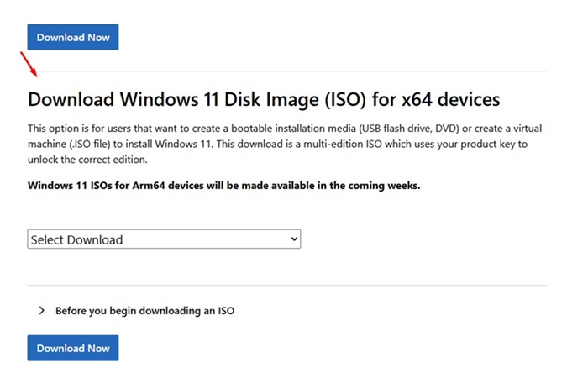Click the top Download Now button
The image size is (588, 368).
[73, 38]
